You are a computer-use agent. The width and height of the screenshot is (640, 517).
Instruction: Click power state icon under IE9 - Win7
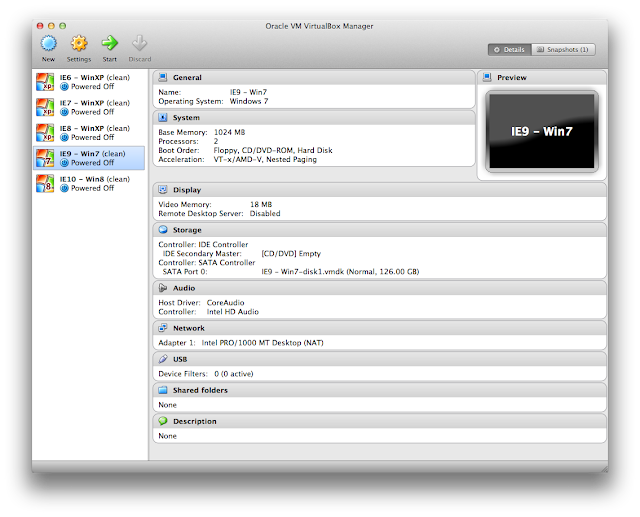[x=64, y=163]
